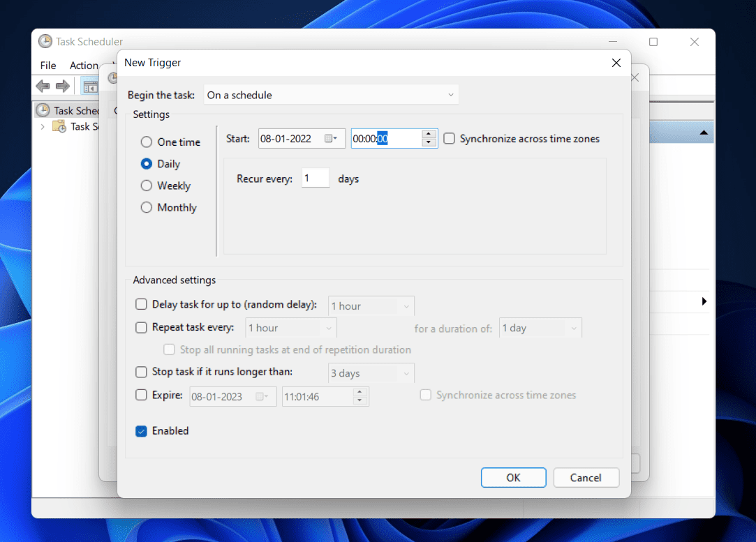Uncheck the Enabled checkbox
This screenshot has width=756, height=542.
[x=141, y=431]
